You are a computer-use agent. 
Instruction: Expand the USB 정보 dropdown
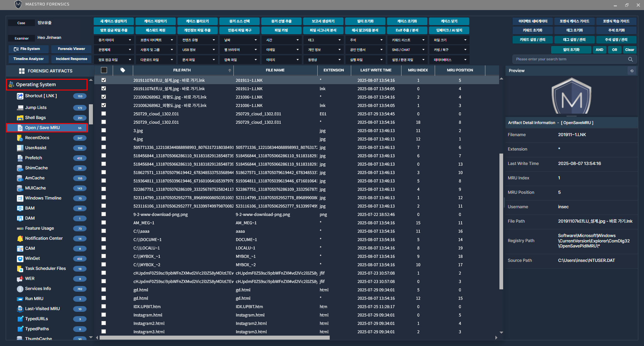click(198, 50)
